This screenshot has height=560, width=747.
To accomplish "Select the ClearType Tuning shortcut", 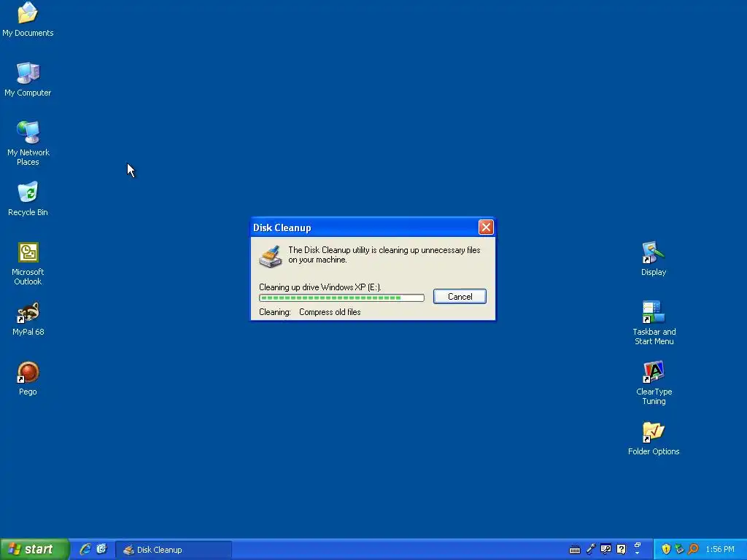I will click(654, 383).
